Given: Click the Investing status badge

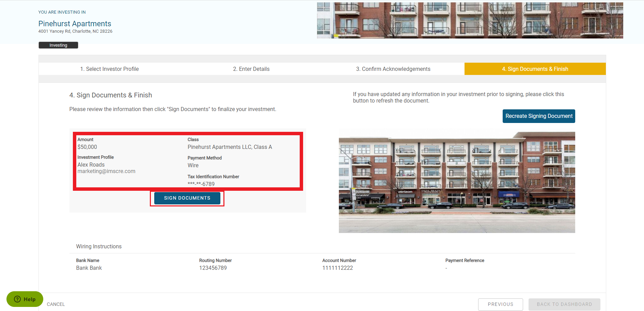Looking at the screenshot, I should pos(58,45).
